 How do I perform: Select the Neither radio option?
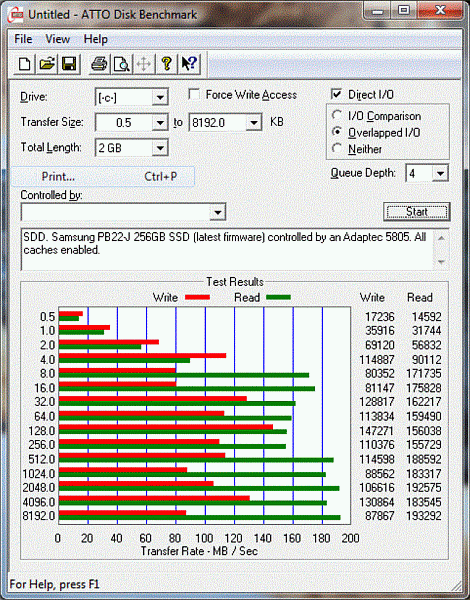(x=337, y=148)
